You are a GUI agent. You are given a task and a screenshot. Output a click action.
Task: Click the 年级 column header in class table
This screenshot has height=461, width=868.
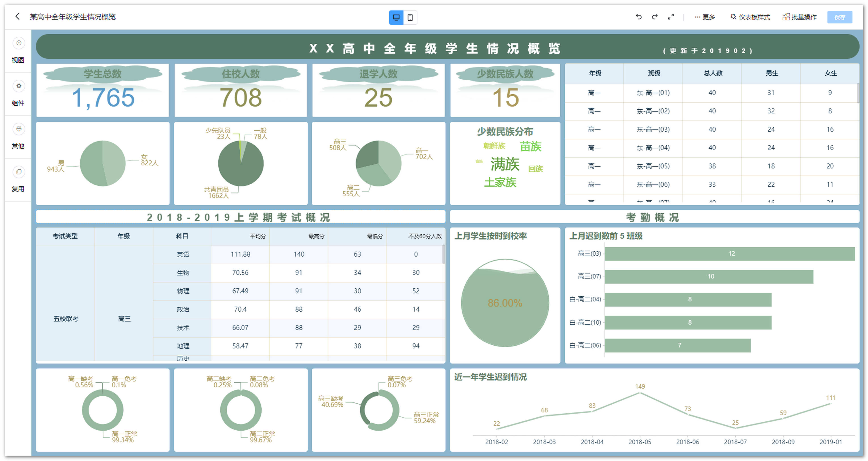pyautogui.click(x=595, y=73)
